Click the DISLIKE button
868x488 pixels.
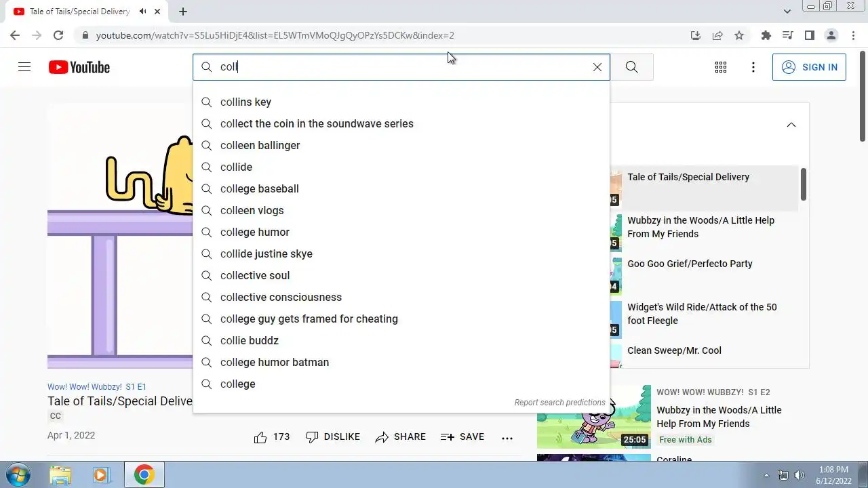pos(332,437)
